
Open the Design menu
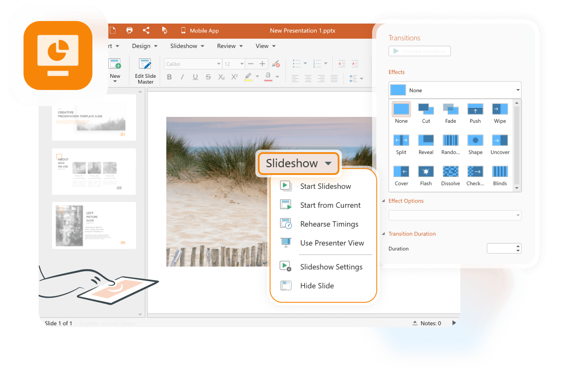coord(144,46)
